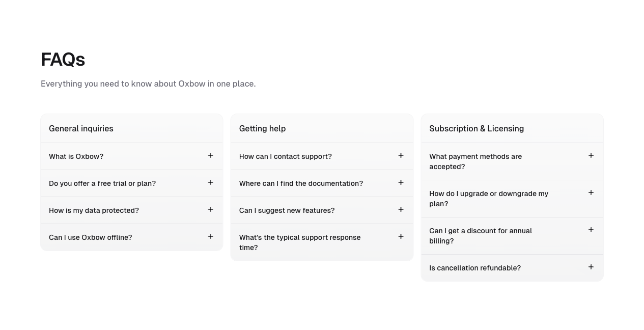Screen dimensions: 644x330
Task: Select the "Subscription & Licensing" section header
Action: coord(476,129)
